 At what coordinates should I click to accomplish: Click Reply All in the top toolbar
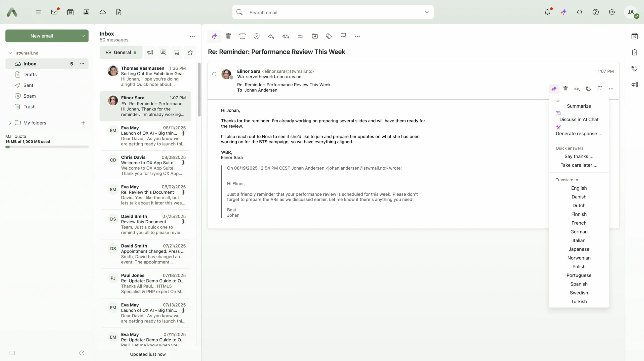[x=286, y=36]
